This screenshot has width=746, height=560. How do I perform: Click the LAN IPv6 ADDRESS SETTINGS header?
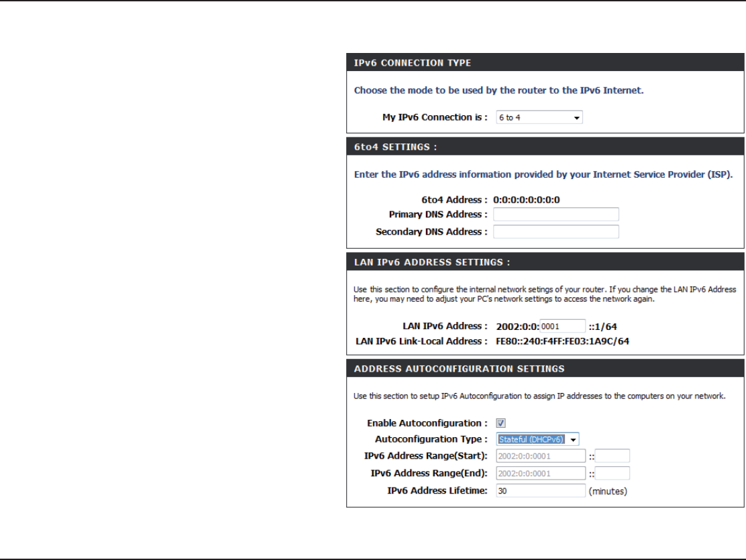(545, 262)
